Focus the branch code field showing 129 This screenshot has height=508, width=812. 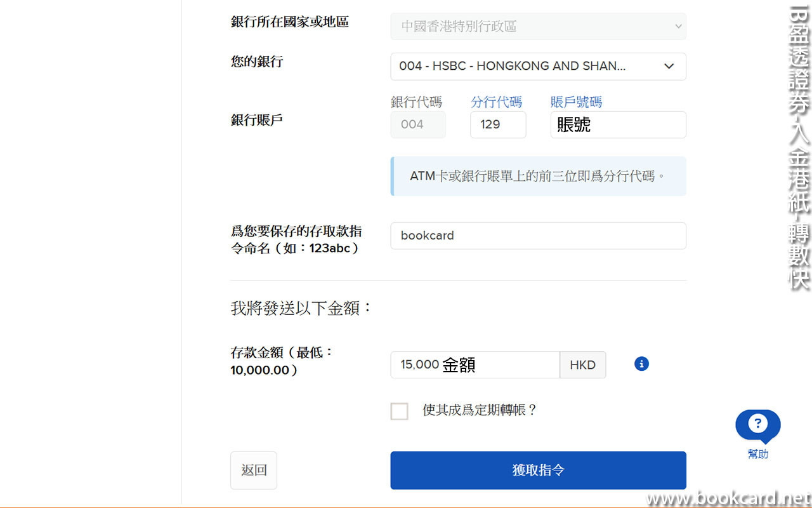pyautogui.click(x=497, y=124)
